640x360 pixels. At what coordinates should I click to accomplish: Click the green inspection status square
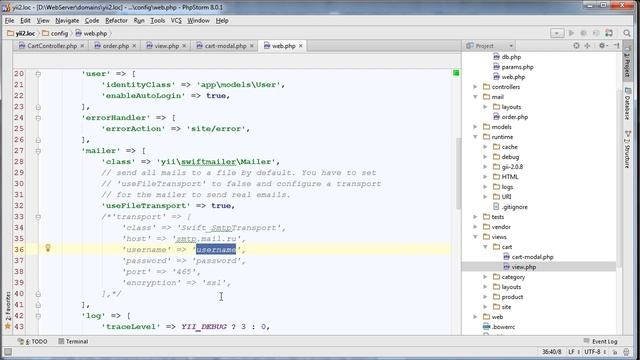pos(456,73)
